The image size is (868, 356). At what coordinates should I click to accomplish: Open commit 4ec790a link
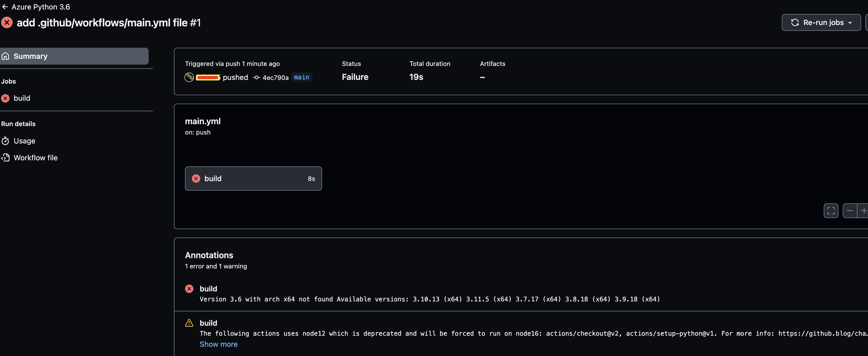point(275,78)
